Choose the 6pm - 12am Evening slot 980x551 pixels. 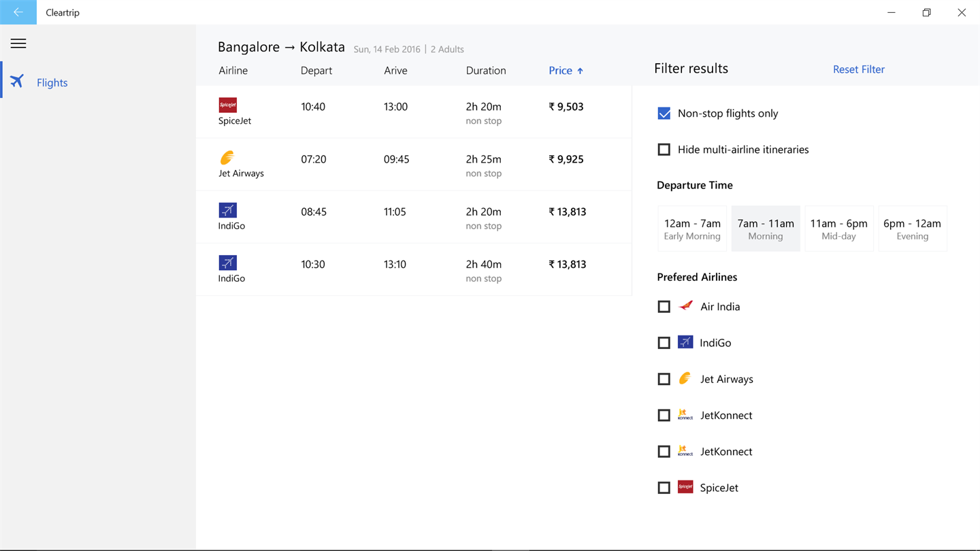pos(912,229)
